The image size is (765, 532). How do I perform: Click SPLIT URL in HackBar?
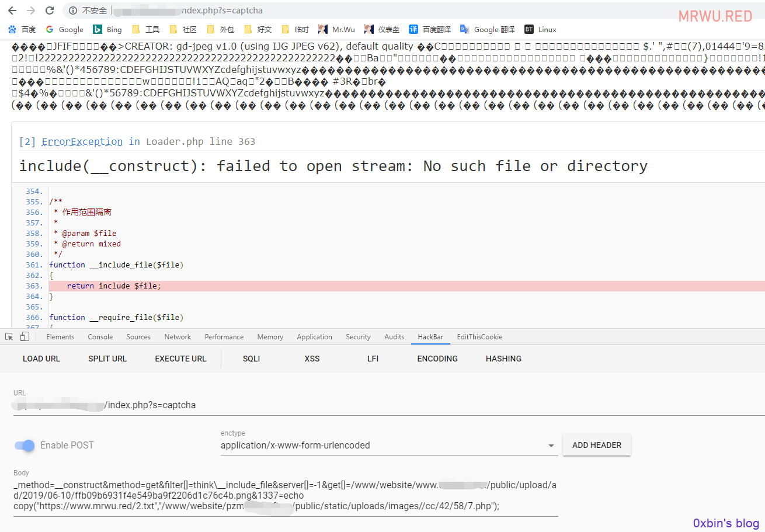tap(107, 359)
